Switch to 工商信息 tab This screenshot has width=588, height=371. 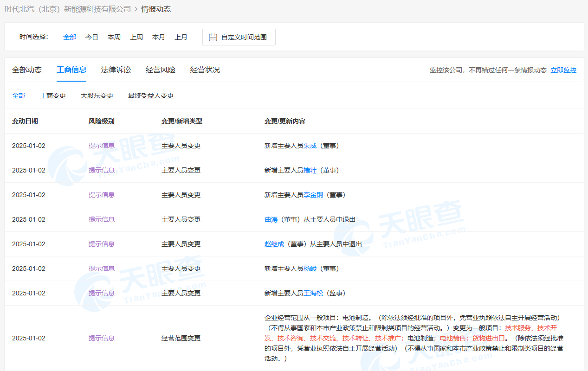pyautogui.click(x=71, y=70)
